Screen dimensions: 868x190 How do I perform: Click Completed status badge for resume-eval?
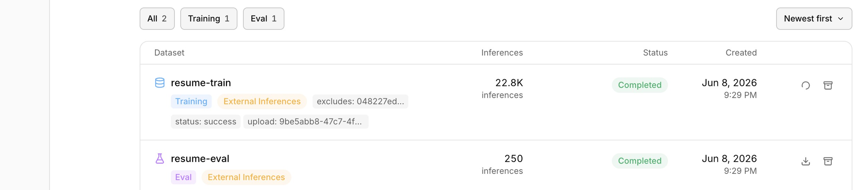coord(640,161)
